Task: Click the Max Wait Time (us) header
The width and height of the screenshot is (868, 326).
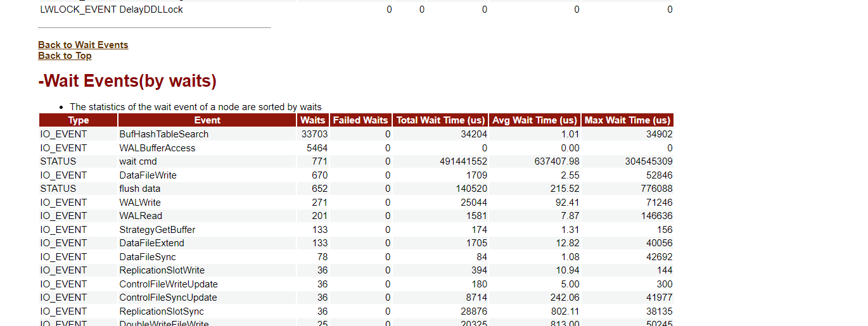Action: (x=627, y=120)
